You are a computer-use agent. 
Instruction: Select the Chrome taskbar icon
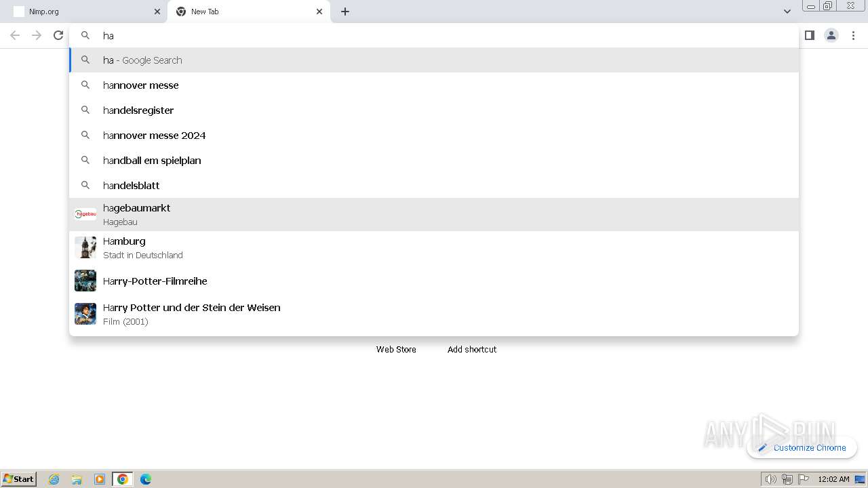123,479
